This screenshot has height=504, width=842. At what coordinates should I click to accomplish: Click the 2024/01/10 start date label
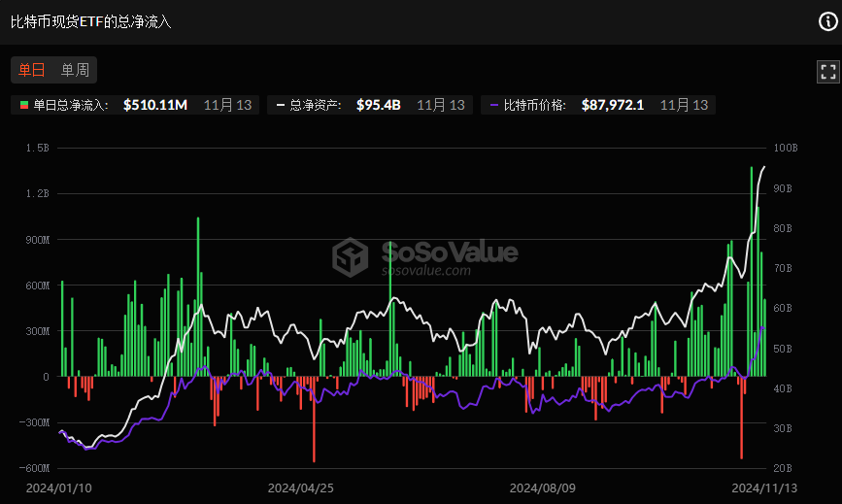pyautogui.click(x=58, y=487)
